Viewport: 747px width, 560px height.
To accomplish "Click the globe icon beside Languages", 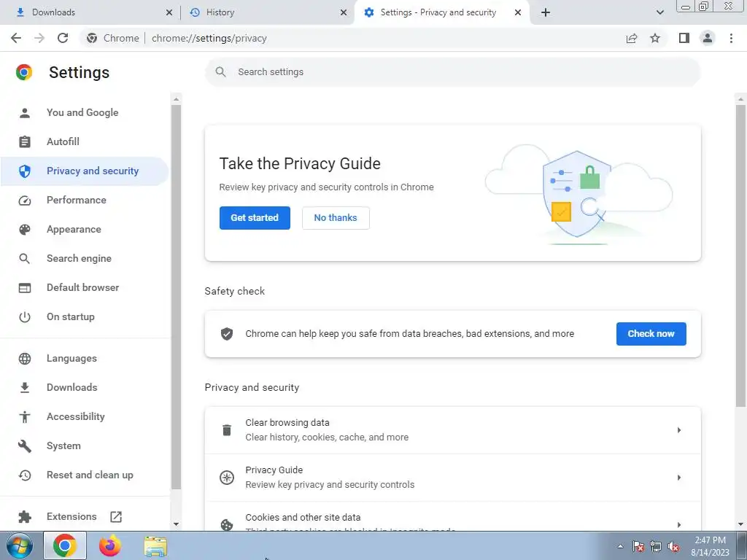I will pyautogui.click(x=24, y=359).
